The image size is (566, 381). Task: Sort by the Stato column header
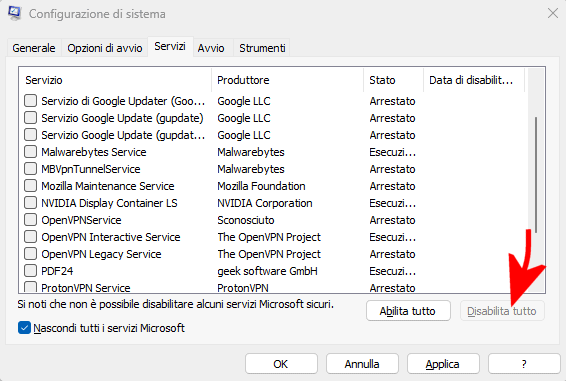pyautogui.click(x=393, y=80)
